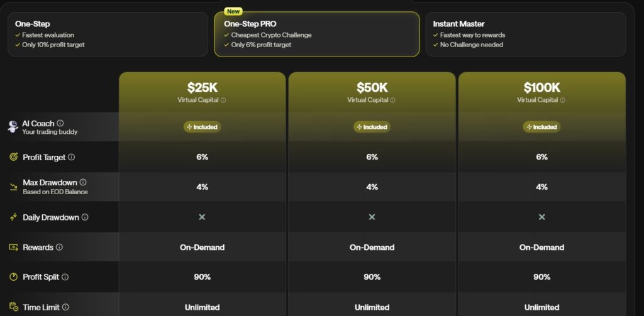The image size is (644, 316).
Task: Click the Max Drawdown info icon
Action: pyautogui.click(x=83, y=182)
